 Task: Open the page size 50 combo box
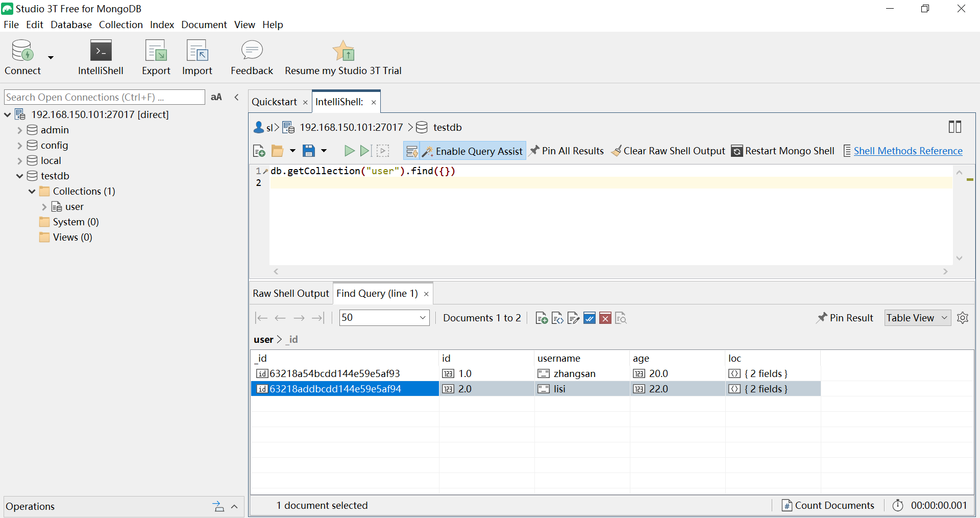(x=384, y=318)
